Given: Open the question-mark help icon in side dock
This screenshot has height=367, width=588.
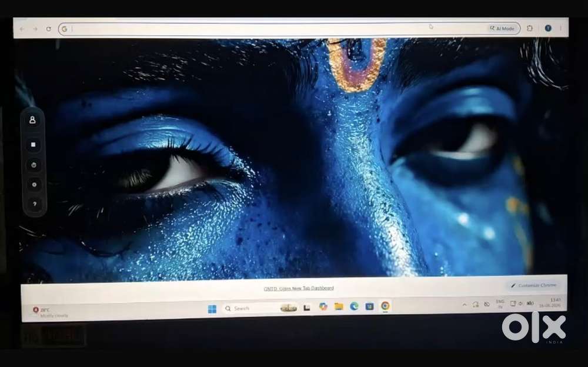Looking at the screenshot, I should [x=35, y=203].
